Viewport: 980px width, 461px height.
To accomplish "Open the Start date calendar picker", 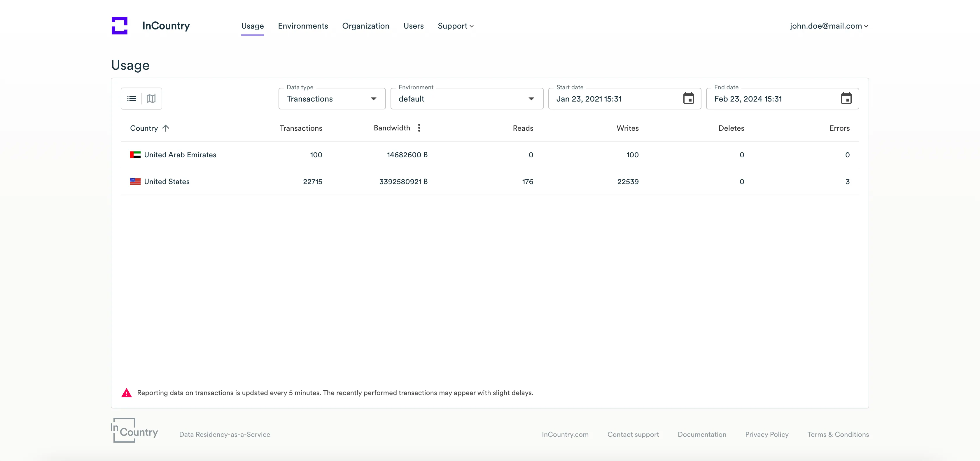I will click(688, 99).
